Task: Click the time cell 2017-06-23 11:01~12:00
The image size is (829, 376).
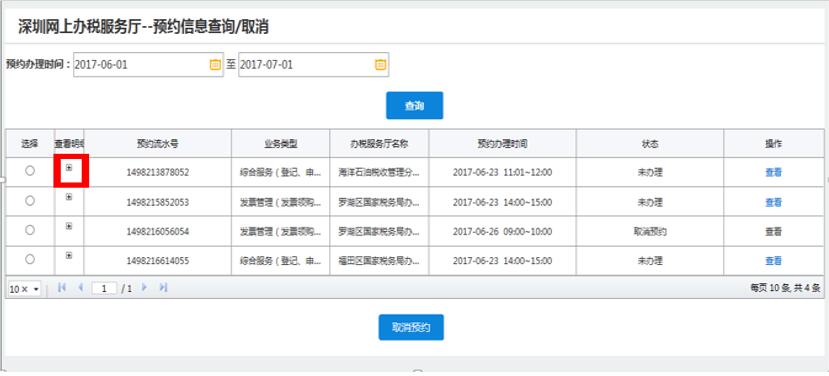Action: click(x=502, y=172)
